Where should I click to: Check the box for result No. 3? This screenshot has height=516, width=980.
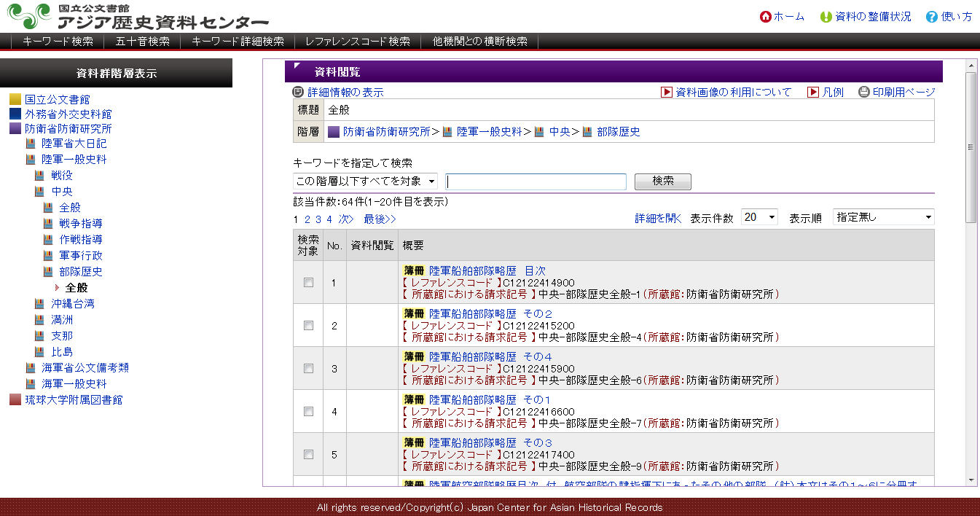click(x=308, y=368)
